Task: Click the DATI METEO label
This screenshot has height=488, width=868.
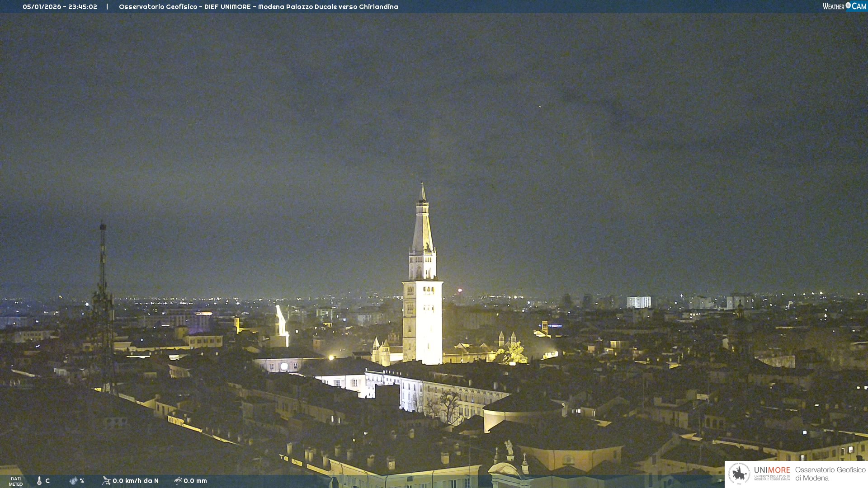Action: tap(16, 481)
